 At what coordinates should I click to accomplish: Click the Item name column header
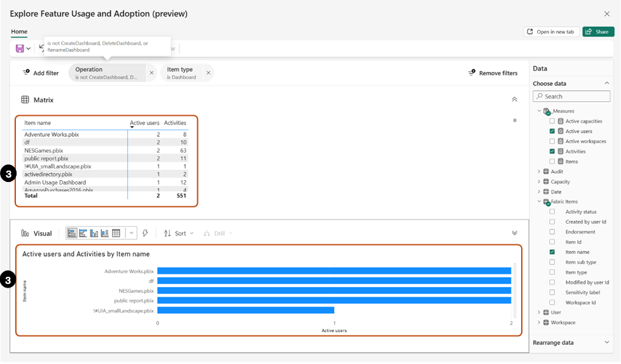[x=38, y=123]
